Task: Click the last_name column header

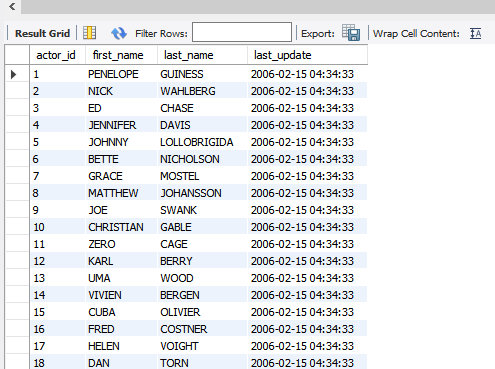Action: point(202,55)
